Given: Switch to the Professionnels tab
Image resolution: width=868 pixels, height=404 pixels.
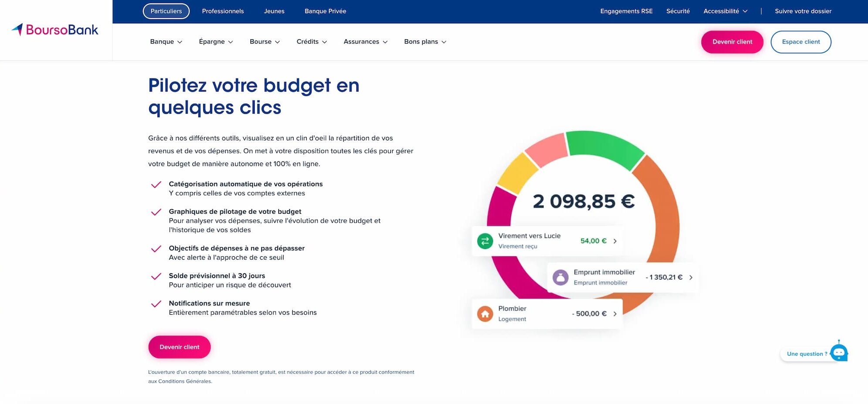Looking at the screenshot, I should point(222,11).
